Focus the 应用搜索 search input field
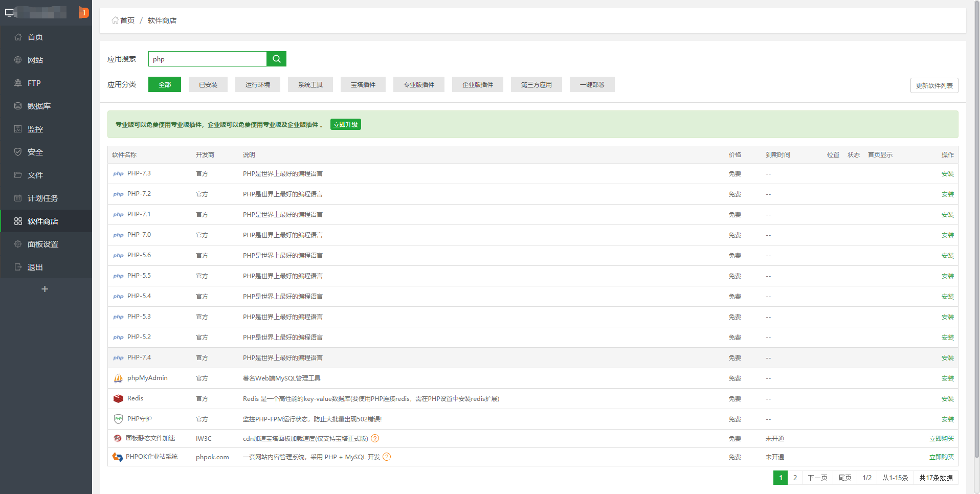The height and width of the screenshot is (494, 980). click(x=207, y=59)
